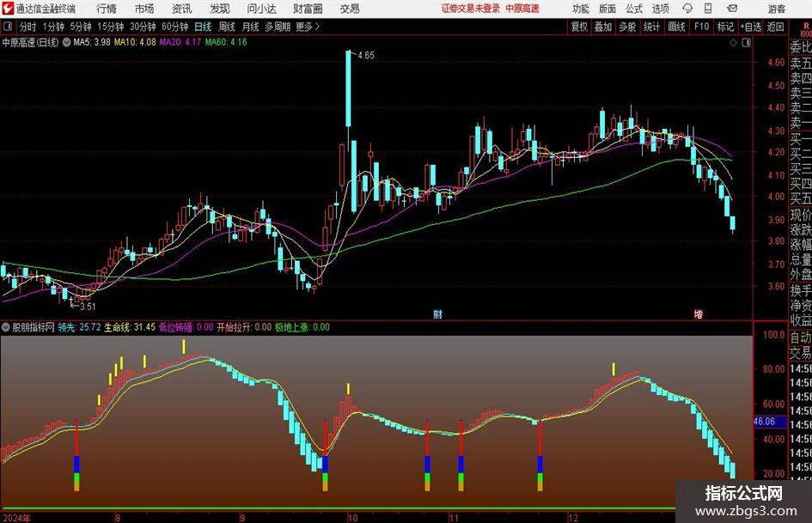812x523 pixels.
Task: Open F10 company info
Action: pyautogui.click(x=702, y=27)
